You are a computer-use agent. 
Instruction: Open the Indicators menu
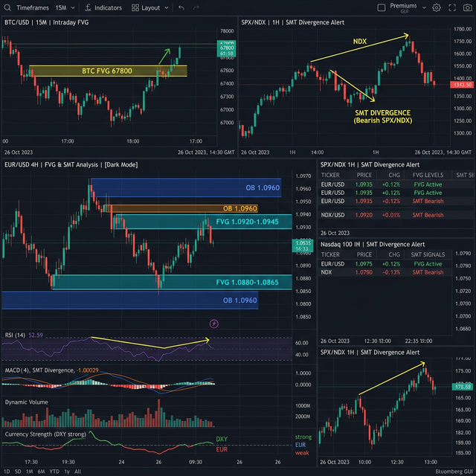tap(103, 8)
